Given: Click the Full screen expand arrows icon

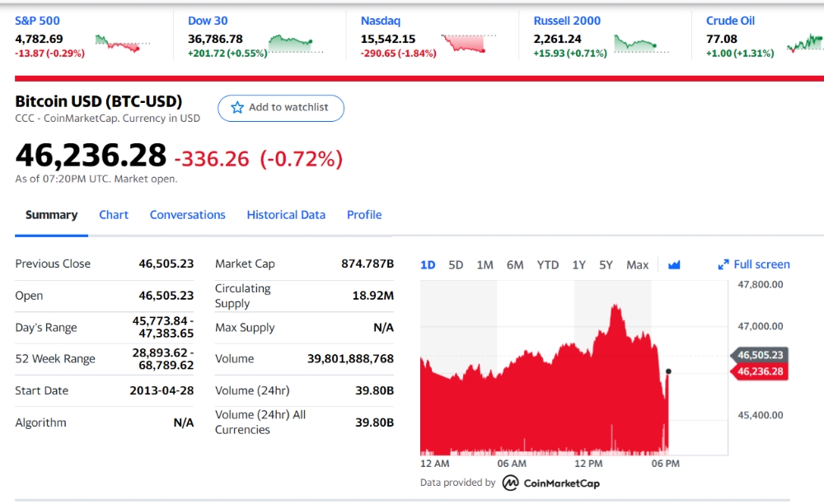Looking at the screenshot, I should [x=723, y=264].
